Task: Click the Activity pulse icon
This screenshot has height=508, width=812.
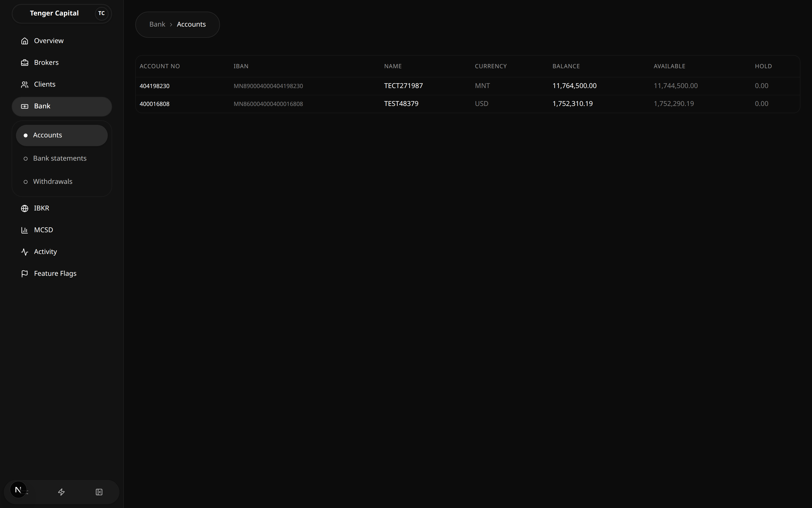Action: tap(24, 252)
